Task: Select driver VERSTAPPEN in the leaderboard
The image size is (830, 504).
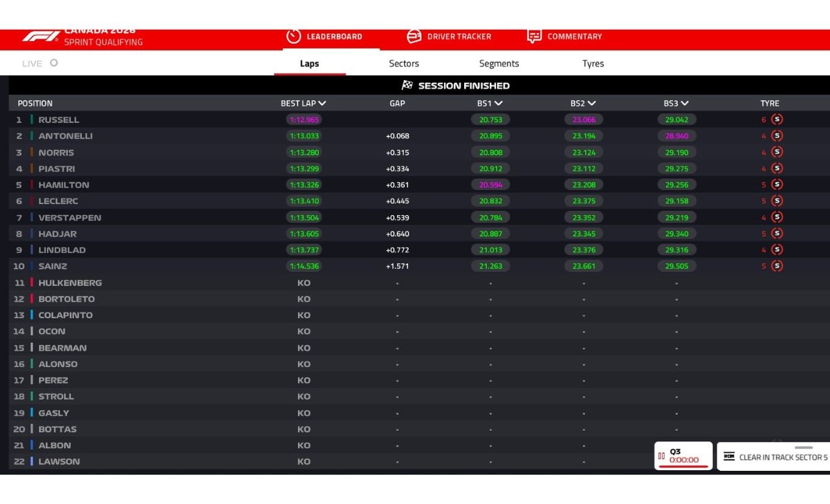Action: (x=70, y=217)
